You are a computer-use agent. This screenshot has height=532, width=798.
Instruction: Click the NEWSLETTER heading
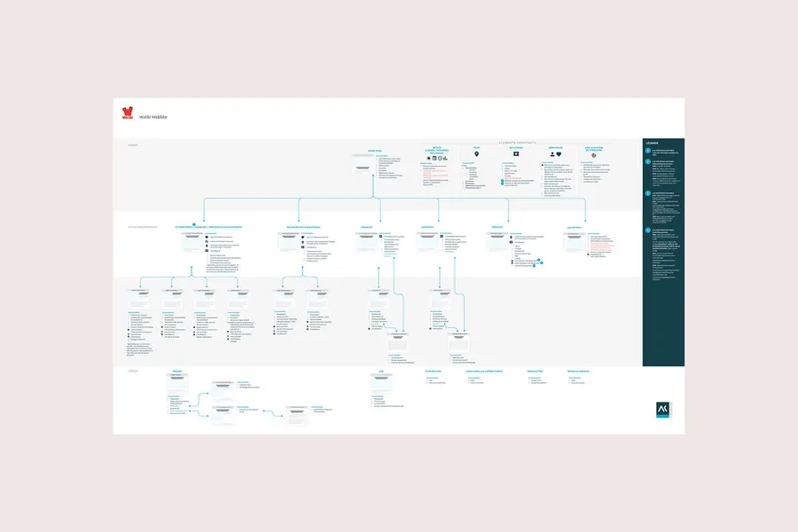tap(535, 372)
